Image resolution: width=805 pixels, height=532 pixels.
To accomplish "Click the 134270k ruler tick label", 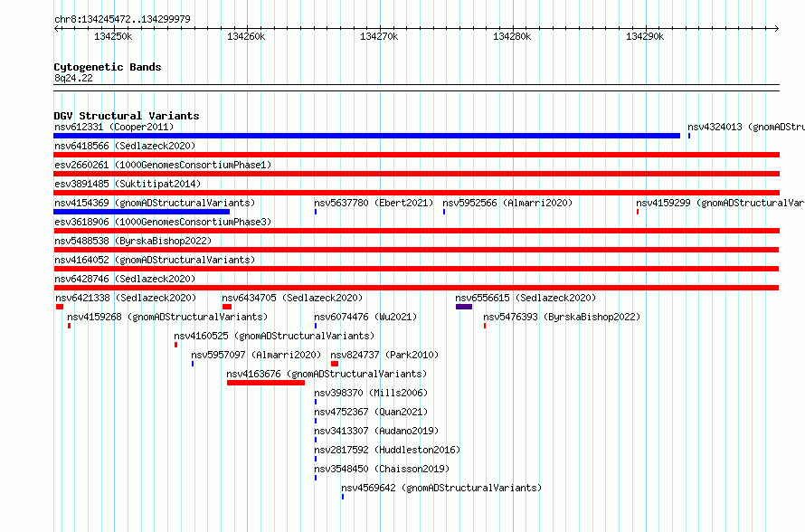I will coord(379,36).
